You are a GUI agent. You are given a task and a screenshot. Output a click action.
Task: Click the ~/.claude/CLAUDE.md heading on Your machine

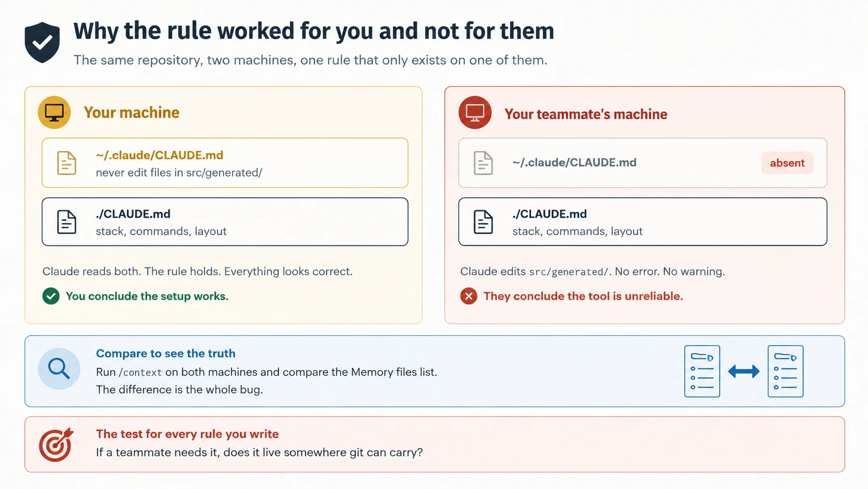159,155
